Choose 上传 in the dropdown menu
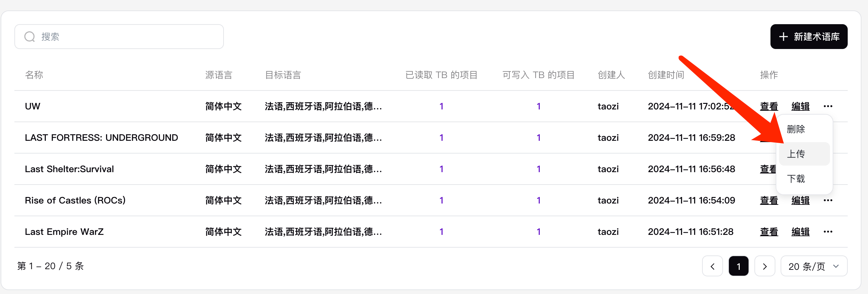The height and width of the screenshot is (294, 868). [796, 154]
